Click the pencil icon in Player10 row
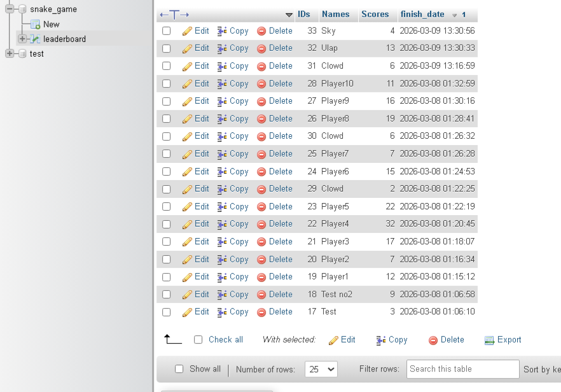This screenshot has width=561, height=392. (x=187, y=84)
